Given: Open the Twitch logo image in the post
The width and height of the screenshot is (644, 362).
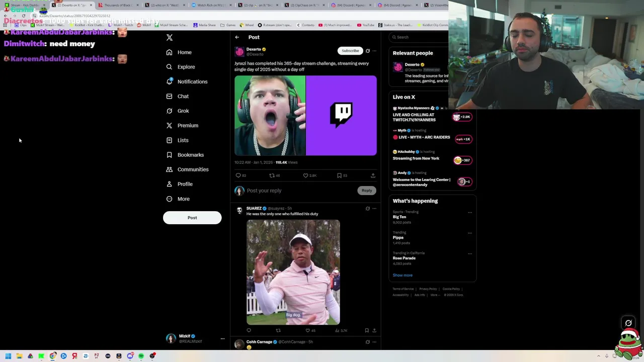Looking at the screenshot, I should tap(341, 116).
